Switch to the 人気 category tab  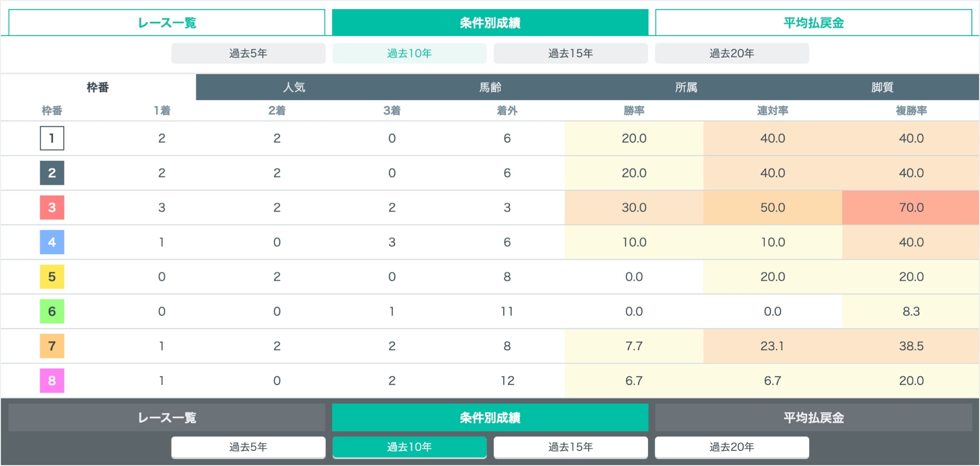click(294, 87)
